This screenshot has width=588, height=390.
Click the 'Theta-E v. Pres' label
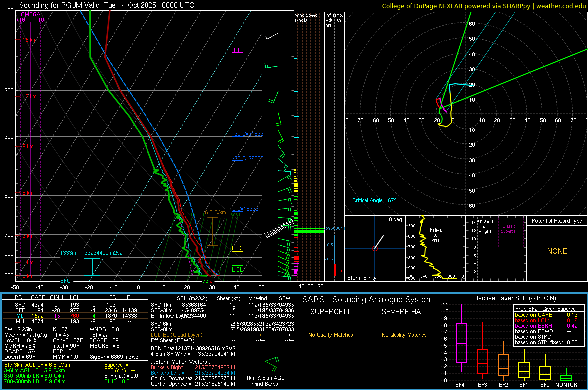coord(435,235)
